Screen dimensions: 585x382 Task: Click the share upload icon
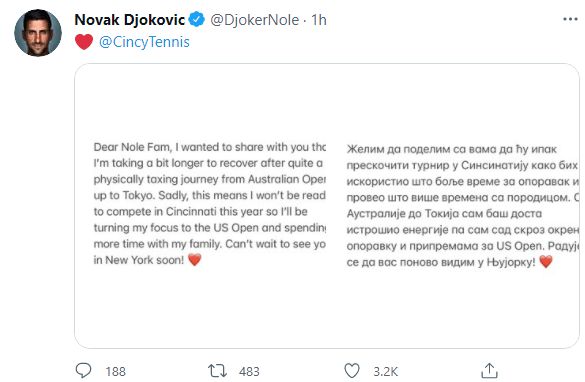[x=489, y=370]
